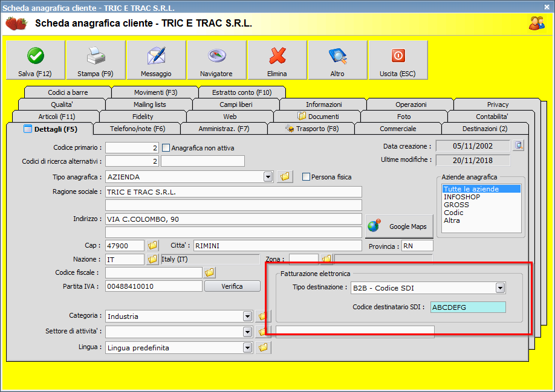The height and width of the screenshot is (392, 555).
Task: Expand the Settore di attivita' dropdown
Action: tap(247, 332)
